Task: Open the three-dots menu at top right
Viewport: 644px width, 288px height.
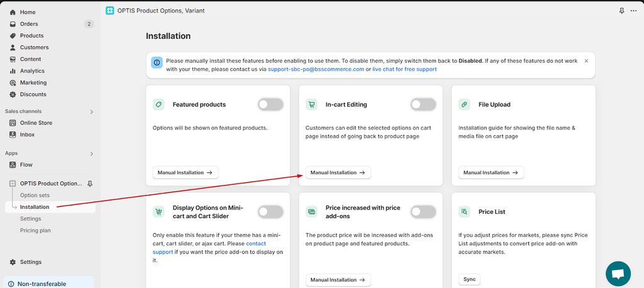Action: (633, 11)
